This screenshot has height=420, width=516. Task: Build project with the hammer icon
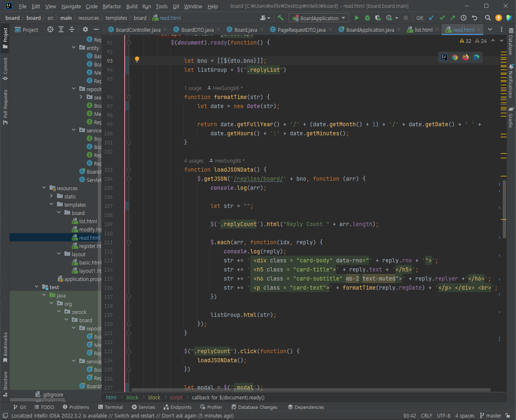tap(281, 18)
